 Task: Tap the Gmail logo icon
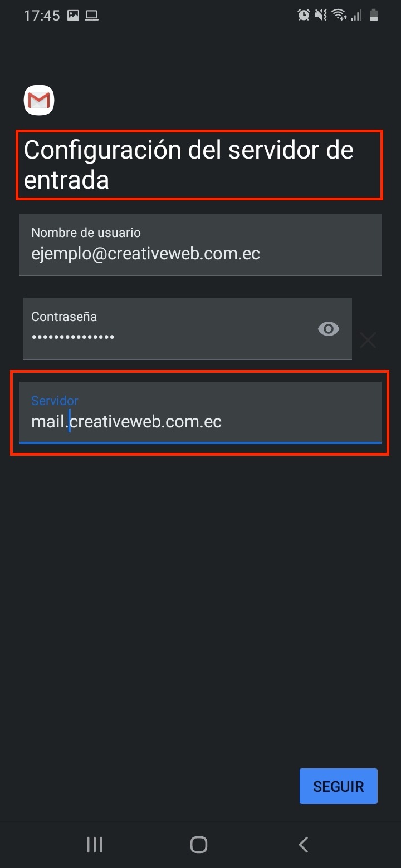39,101
